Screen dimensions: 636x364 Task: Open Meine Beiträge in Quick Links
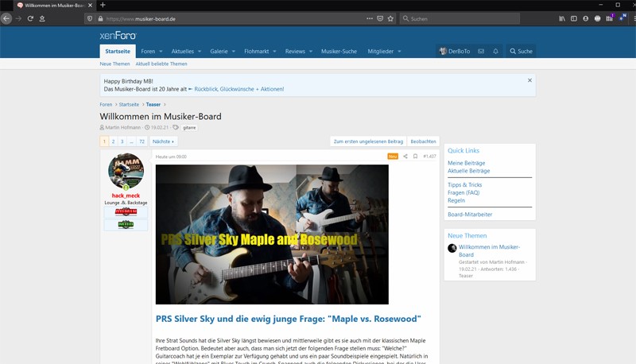click(467, 163)
